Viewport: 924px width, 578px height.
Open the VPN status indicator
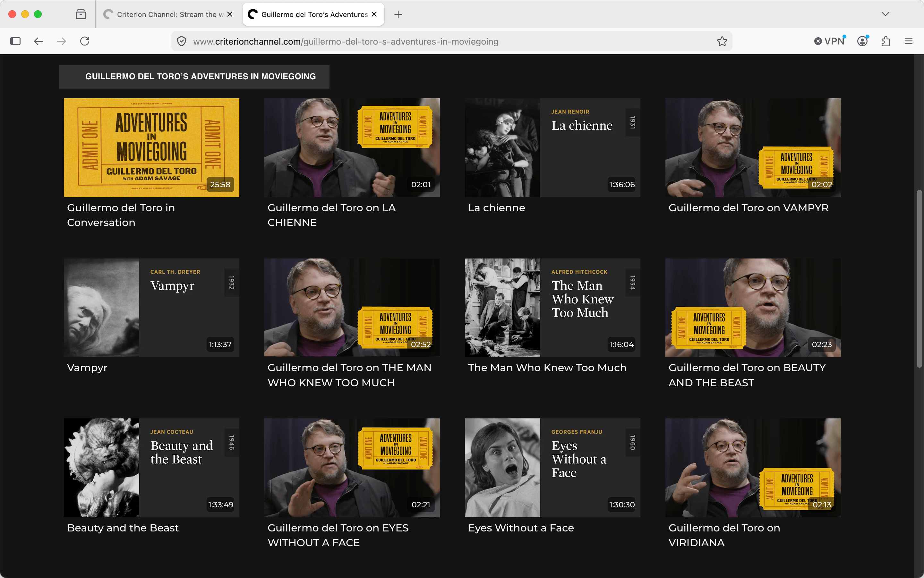pyautogui.click(x=829, y=41)
